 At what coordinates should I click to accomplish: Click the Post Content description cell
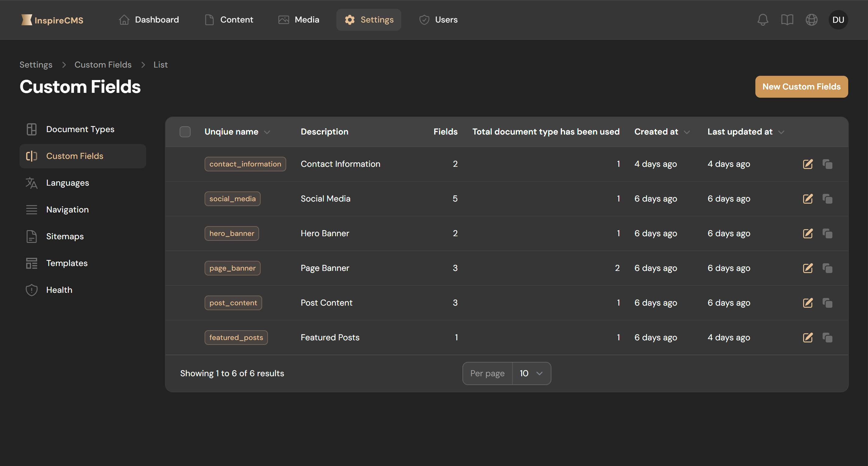(326, 303)
